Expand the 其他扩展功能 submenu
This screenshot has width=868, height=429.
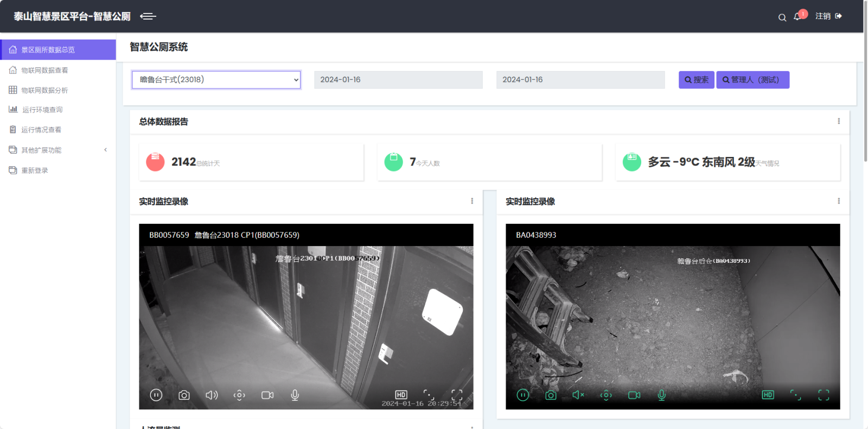[58, 150]
